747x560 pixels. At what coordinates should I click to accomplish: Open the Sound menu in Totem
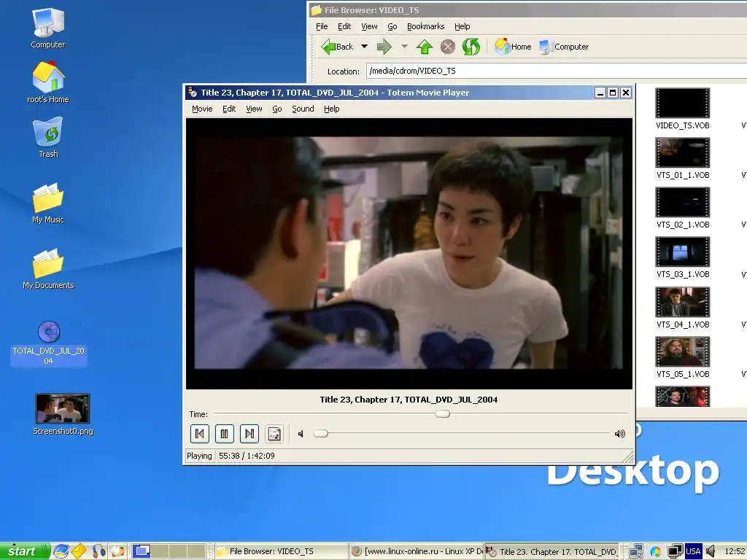[303, 109]
